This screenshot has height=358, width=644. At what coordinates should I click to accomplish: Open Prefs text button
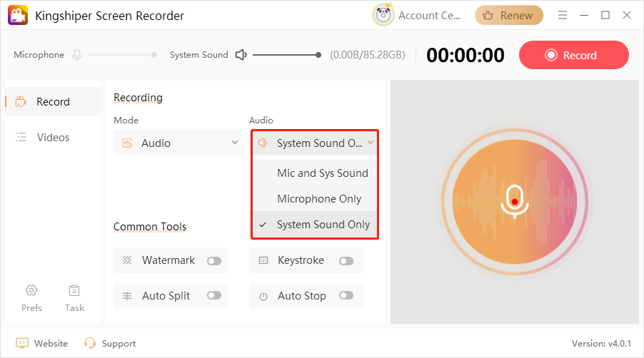[x=31, y=307]
